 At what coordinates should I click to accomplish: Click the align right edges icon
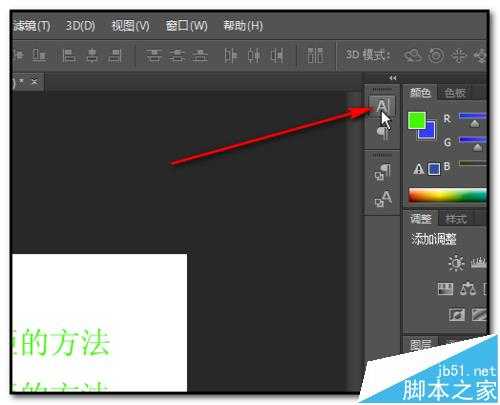pos(115,56)
